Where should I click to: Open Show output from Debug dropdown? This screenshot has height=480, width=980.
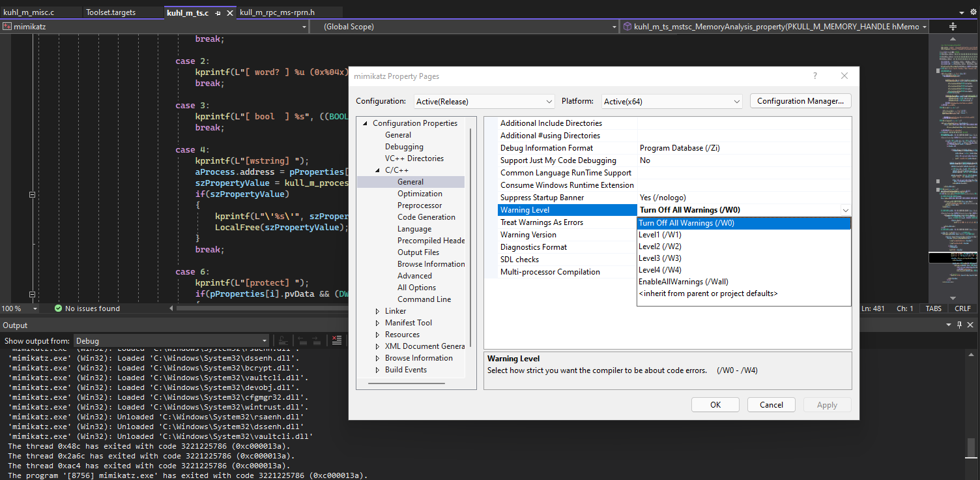tap(171, 340)
